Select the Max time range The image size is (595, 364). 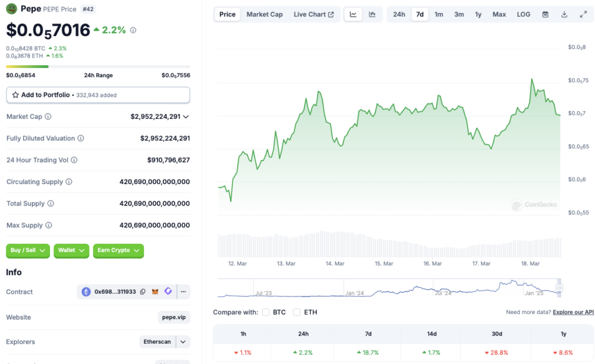(499, 15)
